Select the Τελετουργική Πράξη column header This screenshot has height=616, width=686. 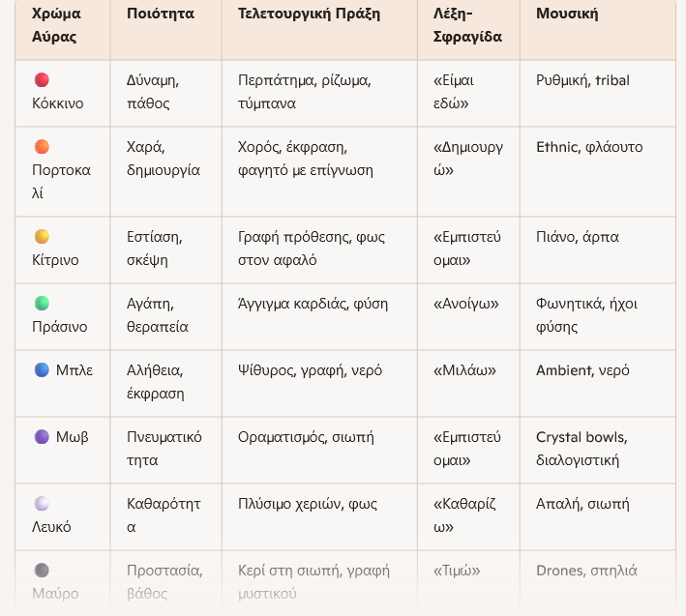[309, 15]
